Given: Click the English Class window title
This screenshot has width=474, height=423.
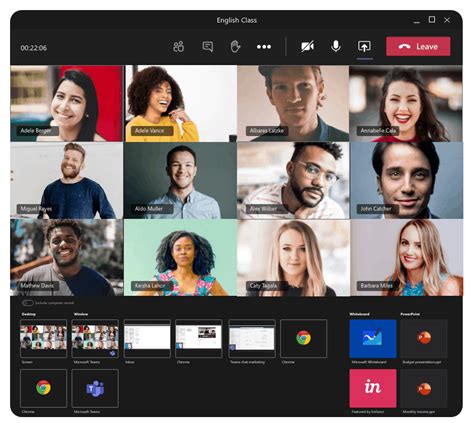Looking at the screenshot, I should [237, 20].
